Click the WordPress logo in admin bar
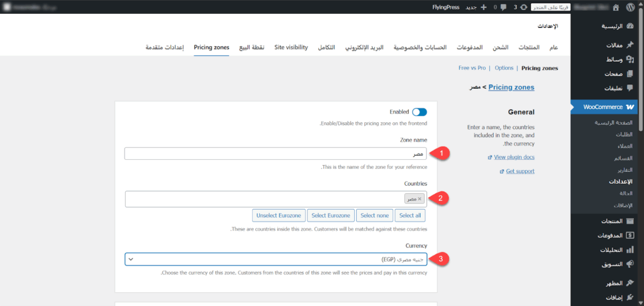The image size is (644, 306). tap(631, 7)
